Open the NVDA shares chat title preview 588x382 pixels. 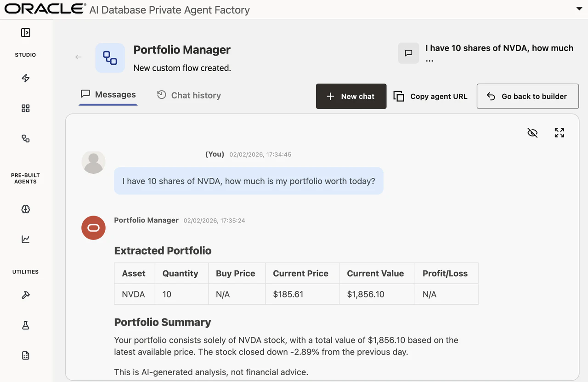pos(499,53)
